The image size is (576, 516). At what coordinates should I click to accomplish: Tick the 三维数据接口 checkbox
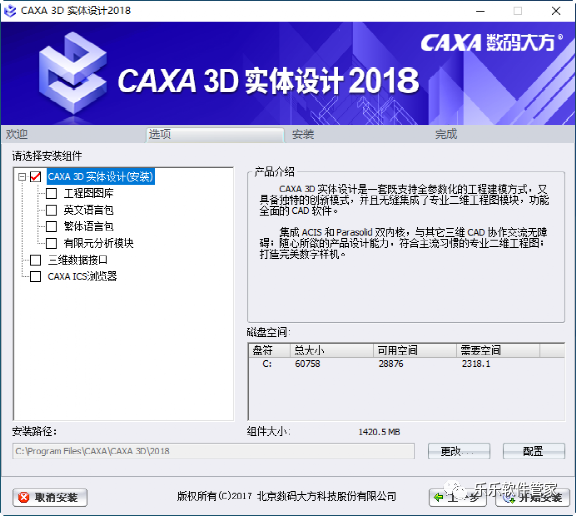point(35,260)
